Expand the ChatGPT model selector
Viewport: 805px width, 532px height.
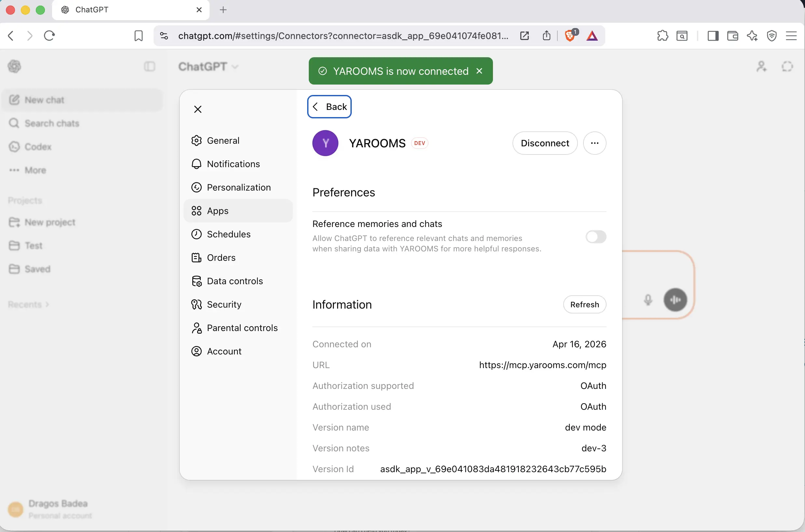[208, 66]
